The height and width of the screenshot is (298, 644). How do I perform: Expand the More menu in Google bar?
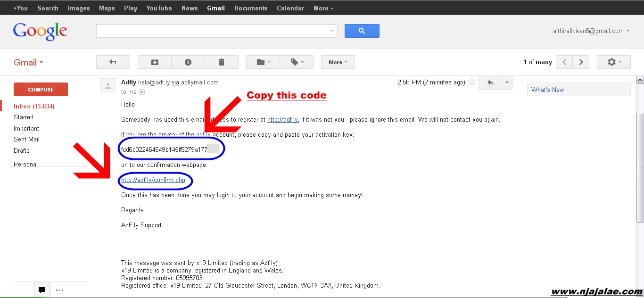tap(323, 8)
